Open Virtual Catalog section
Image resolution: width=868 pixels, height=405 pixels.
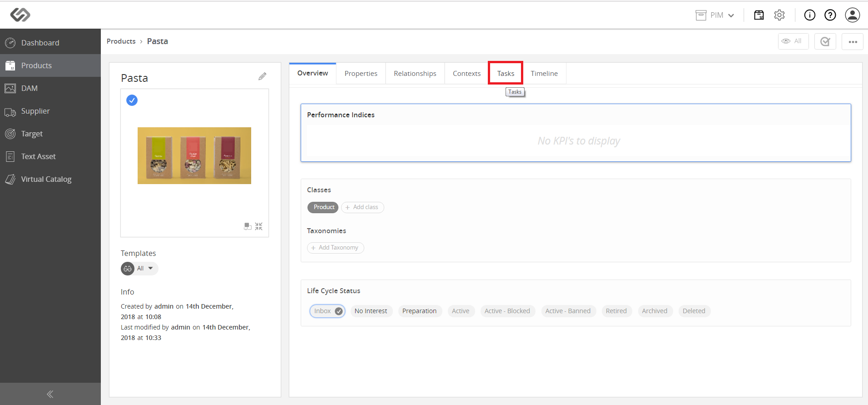pos(50,179)
